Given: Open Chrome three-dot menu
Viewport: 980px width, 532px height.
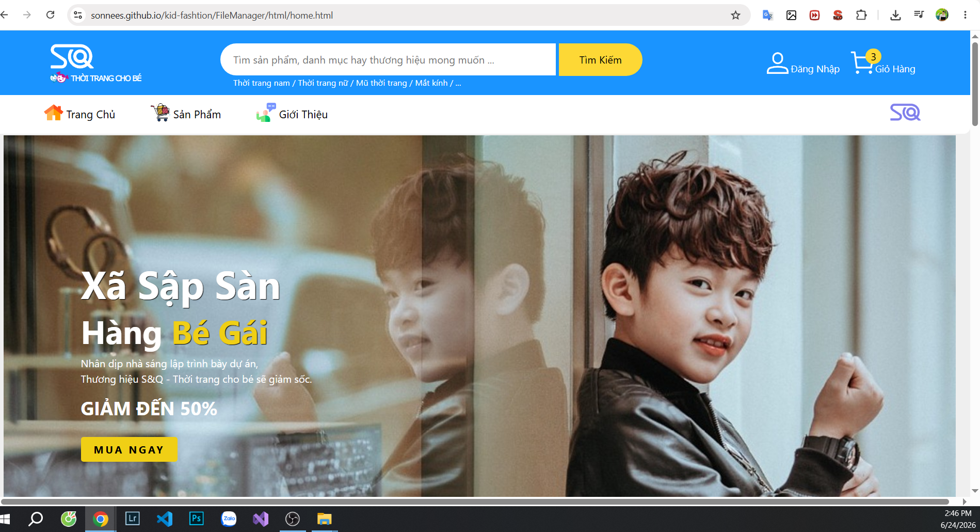Looking at the screenshot, I should click(965, 15).
